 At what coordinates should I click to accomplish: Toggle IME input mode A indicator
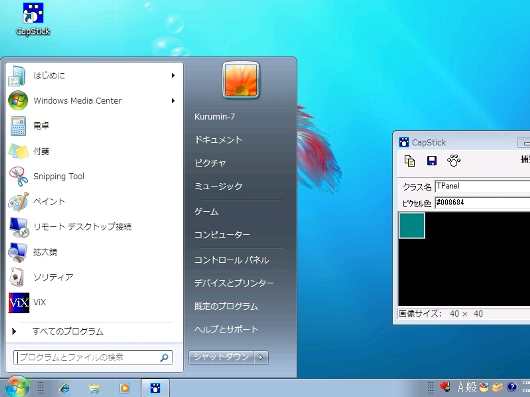[x=462, y=387]
